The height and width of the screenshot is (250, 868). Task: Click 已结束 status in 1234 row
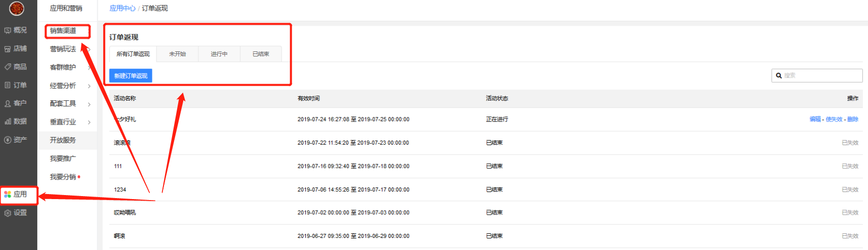(494, 190)
